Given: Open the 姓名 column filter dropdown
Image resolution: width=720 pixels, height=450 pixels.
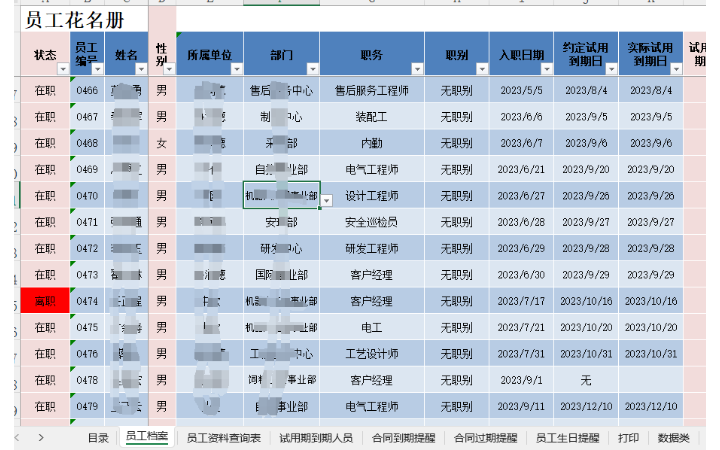Looking at the screenshot, I should [141, 69].
